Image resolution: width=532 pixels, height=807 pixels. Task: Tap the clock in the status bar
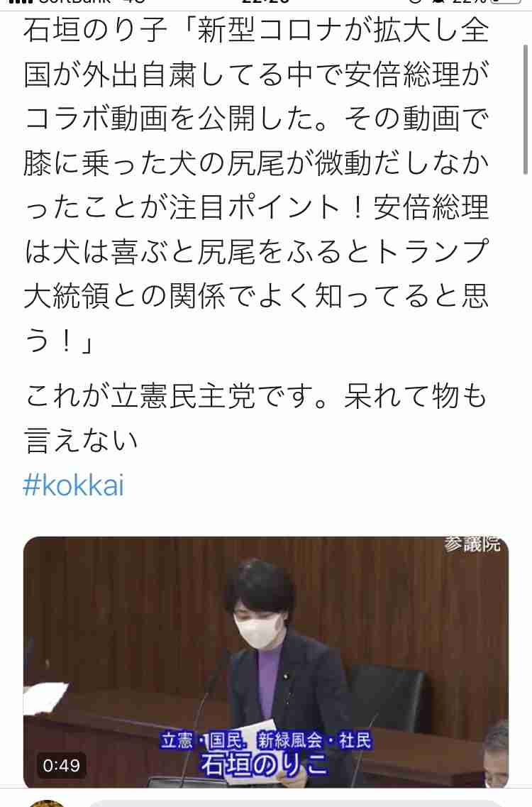(265, 2)
